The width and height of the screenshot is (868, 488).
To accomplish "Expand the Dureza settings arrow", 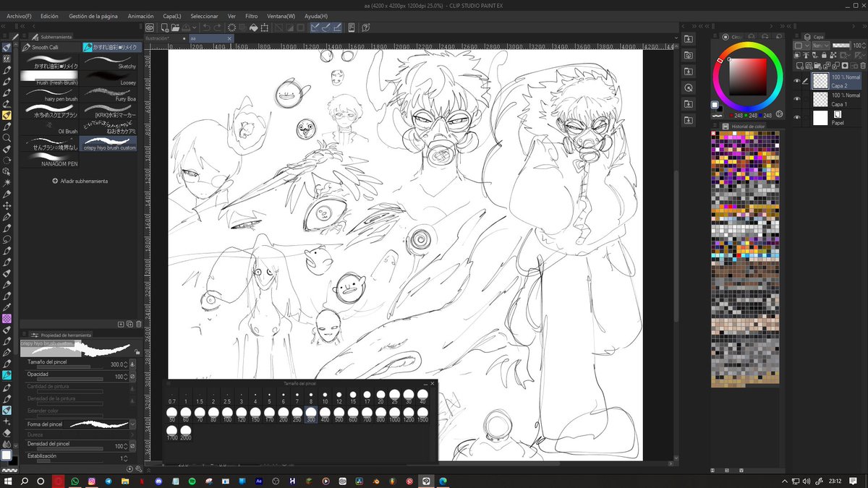I will pos(132,435).
